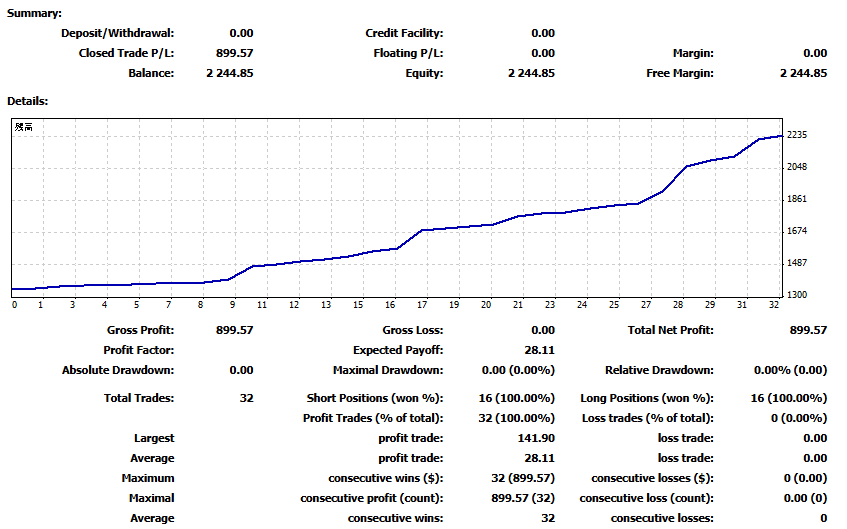The image size is (847, 529).
Task: Select the Gross Profit value 899.57
Action: coord(234,330)
